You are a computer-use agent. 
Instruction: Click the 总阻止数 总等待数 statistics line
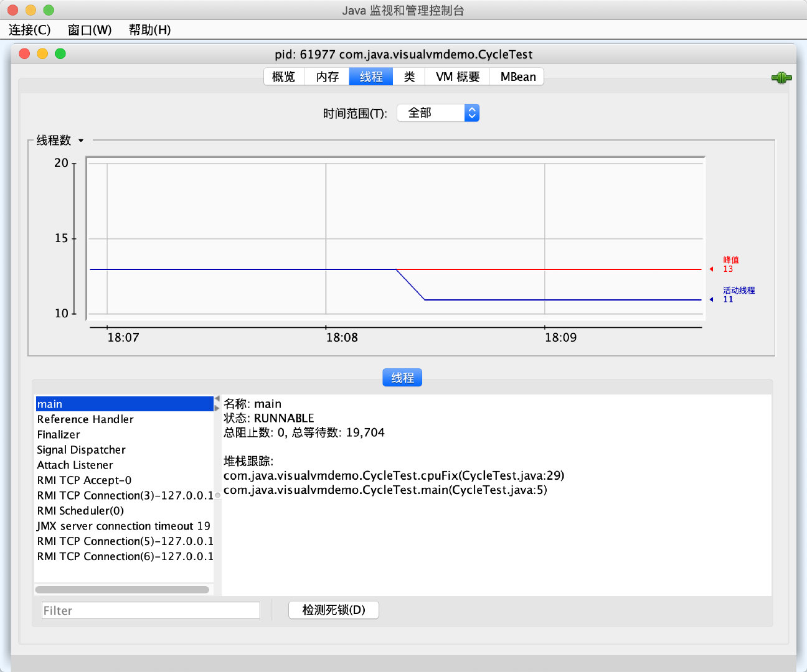pyautogui.click(x=304, y=432)
